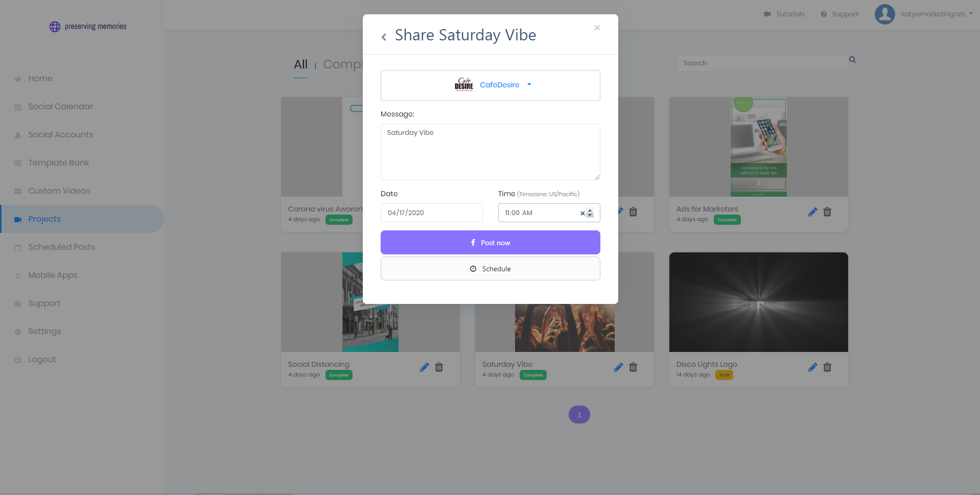
Task: Go back using the modal's left chevron
Action: tap(384, 37)
